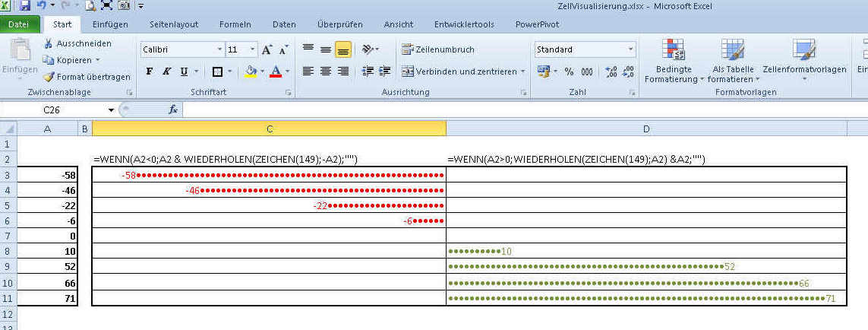Click the Format übertragen paintbrush icon

pyautogui.click(x=49, y=77)
